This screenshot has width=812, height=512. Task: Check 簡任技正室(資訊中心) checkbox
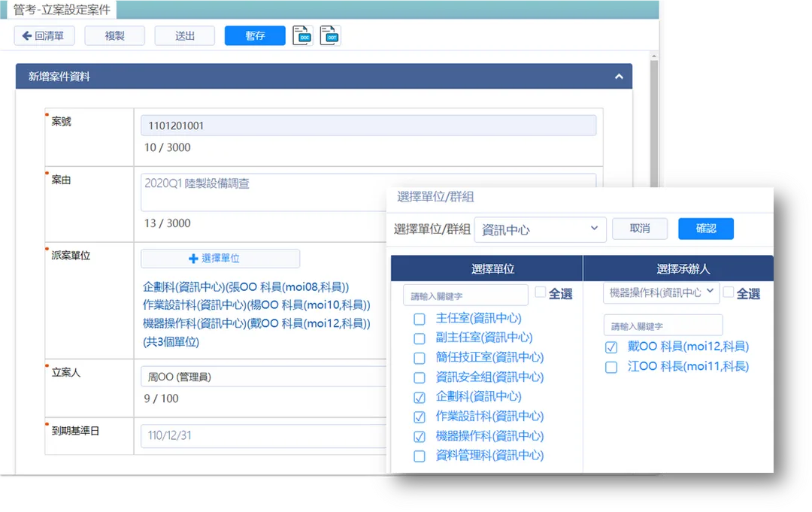(420, 358)
